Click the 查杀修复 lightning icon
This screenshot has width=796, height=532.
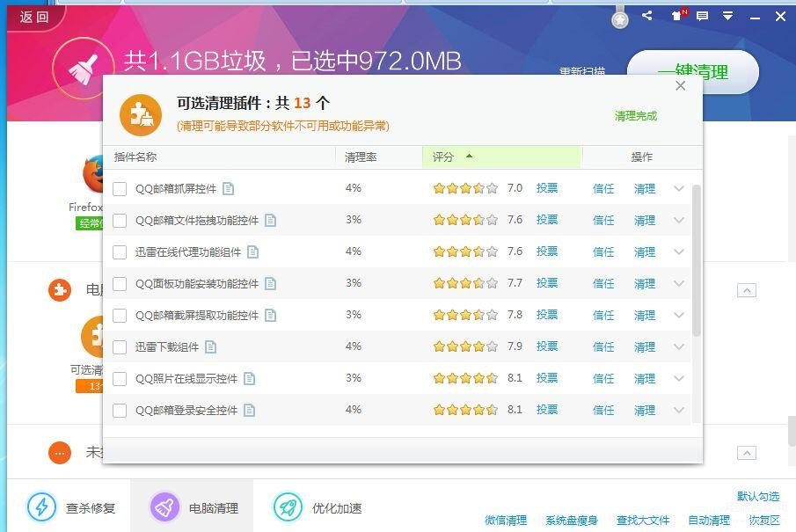pyautogui.click(x=41, y=507)
